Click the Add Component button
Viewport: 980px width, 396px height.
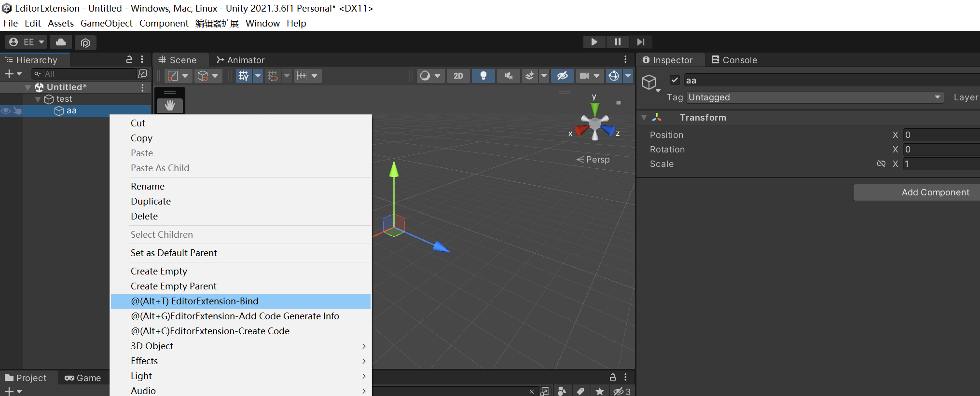(x=917, y=192)
